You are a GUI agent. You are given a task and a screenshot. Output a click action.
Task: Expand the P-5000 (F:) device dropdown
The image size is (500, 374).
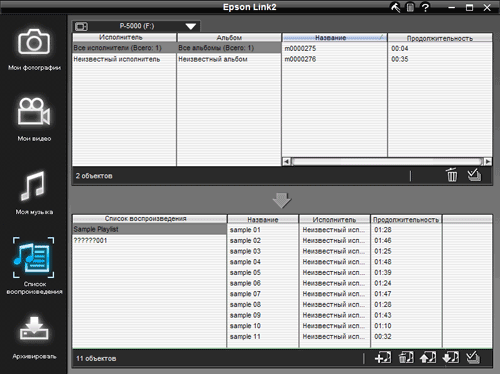coord(191,26)
